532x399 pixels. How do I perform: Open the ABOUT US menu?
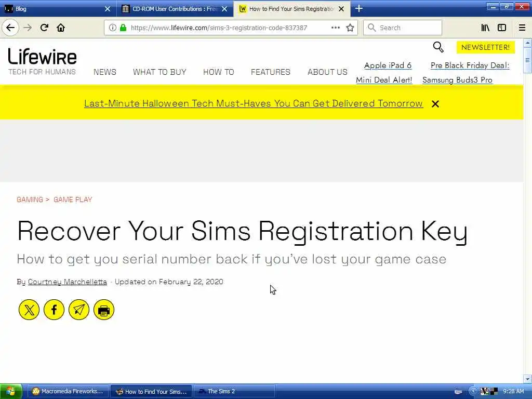(327, 72)
